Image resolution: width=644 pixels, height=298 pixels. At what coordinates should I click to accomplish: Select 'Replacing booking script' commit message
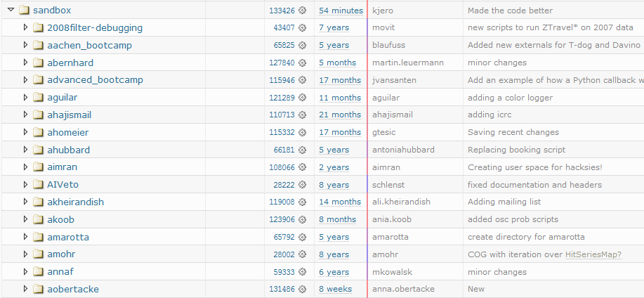[x=516, y=150]
